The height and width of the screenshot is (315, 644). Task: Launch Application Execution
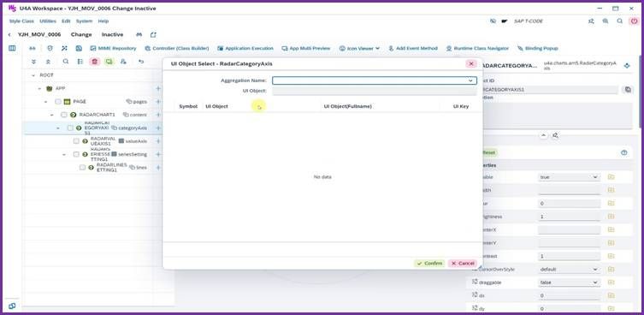tap(245, 48)
